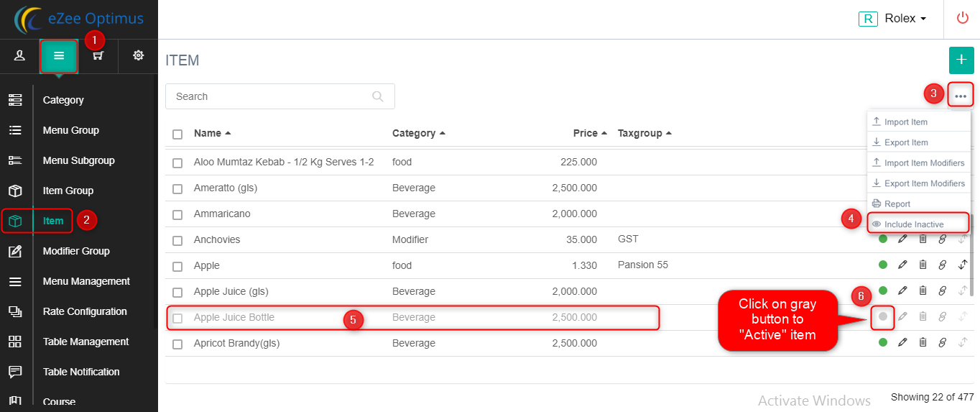Open Table Management in the sidebar
This screenshot has height=412, width=980.
tap(85, 342)
